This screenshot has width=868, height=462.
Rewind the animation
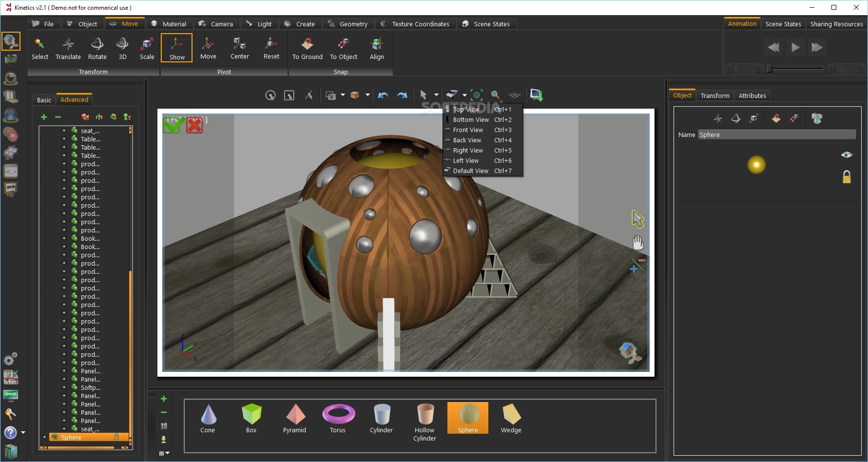(x=773, y=47)
